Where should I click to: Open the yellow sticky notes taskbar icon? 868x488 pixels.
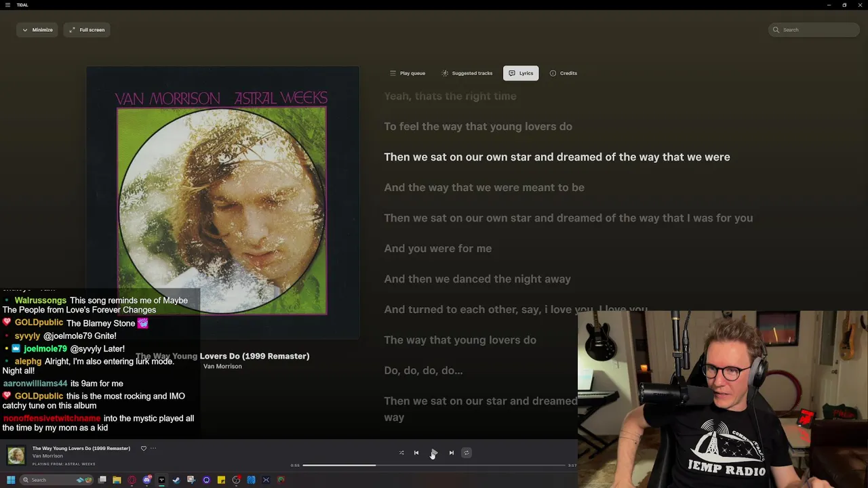[221, 480]
